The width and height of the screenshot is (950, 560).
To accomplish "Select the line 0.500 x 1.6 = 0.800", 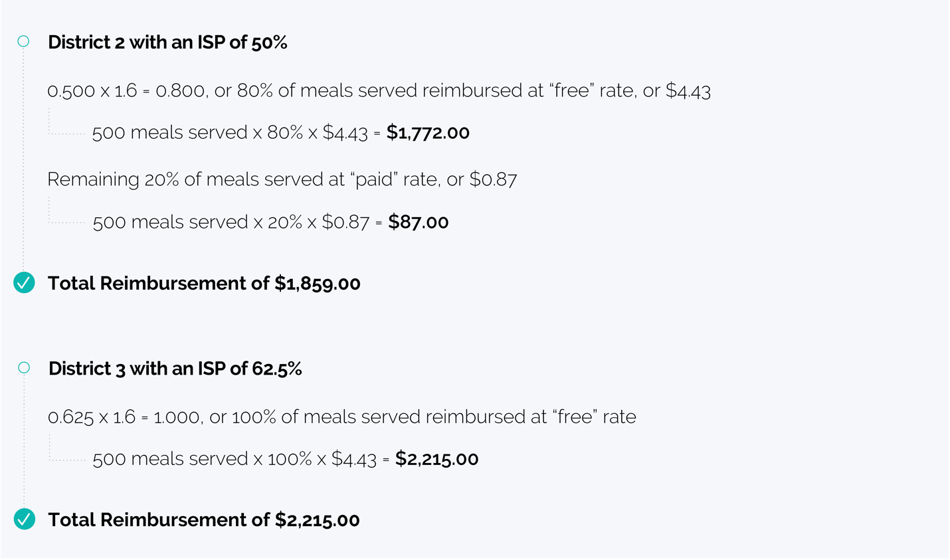I will [x=379, y=90].
